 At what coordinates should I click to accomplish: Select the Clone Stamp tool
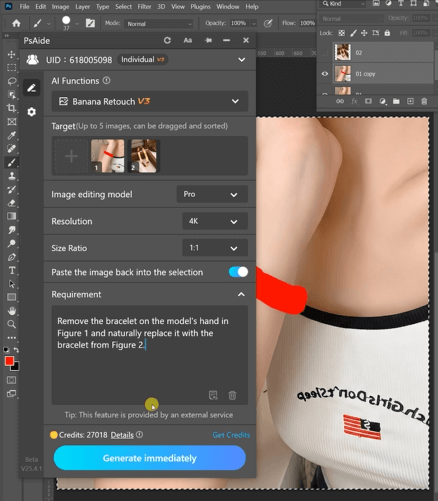[x=12, y=176]
